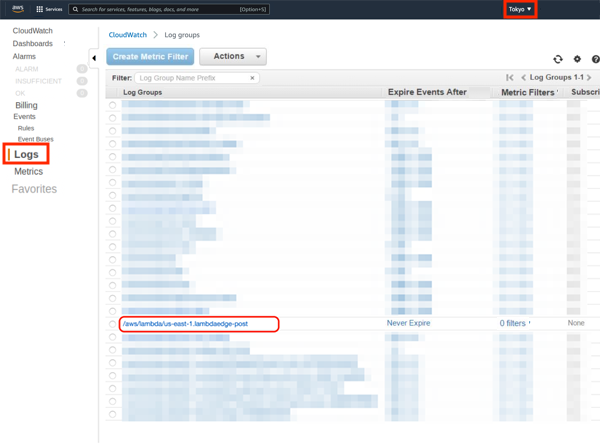Screen dimensions: 600x445
Task: Follow the CloudWatch breadcrumb link
Action: 127,35
